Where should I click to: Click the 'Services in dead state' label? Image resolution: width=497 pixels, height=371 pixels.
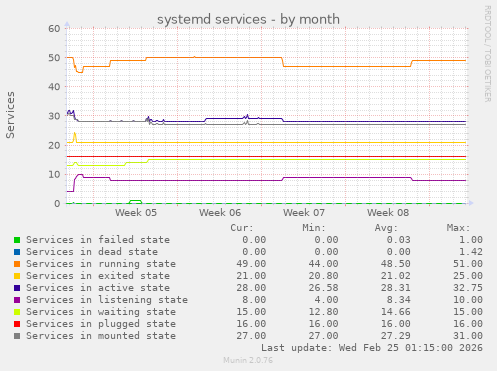coord(92,252)
